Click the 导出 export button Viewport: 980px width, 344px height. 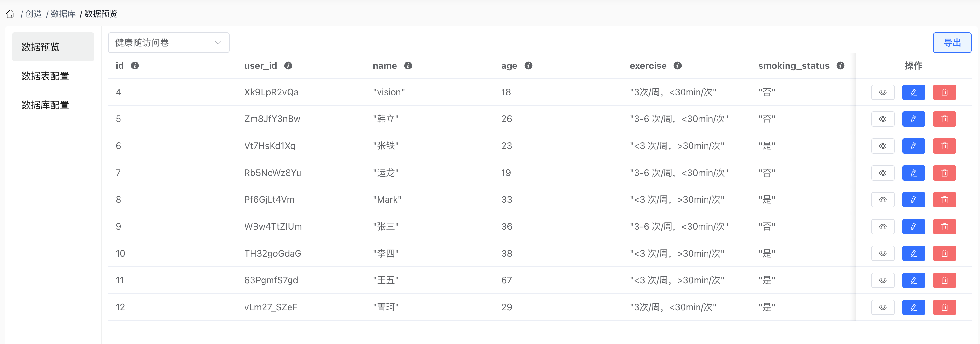pyautogui.click(x=952, y=43)
